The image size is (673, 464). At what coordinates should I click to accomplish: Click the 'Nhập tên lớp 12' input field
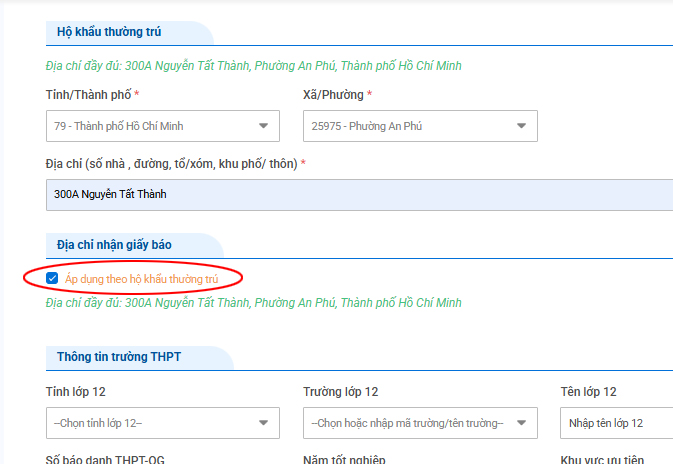click(615, 423)
